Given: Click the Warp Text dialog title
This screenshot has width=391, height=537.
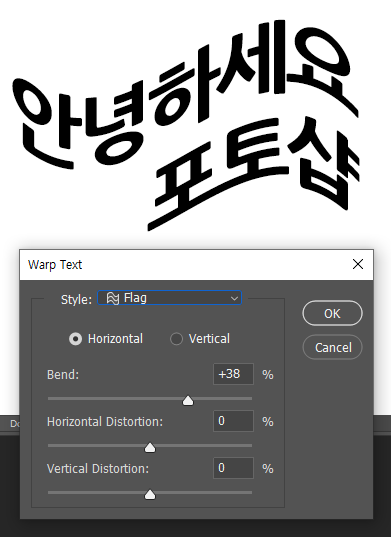Looking at the screenshot, I should pos(55,265).
